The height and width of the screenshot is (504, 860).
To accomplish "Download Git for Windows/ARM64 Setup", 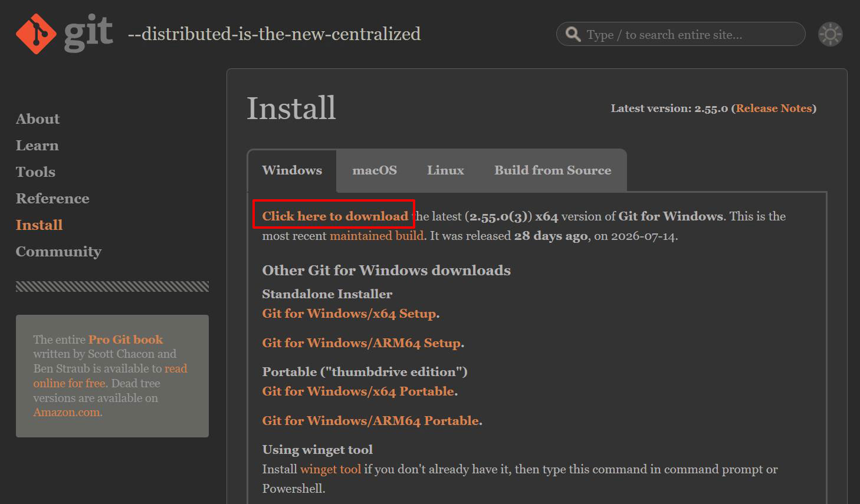I will click(x=362, y=343).
